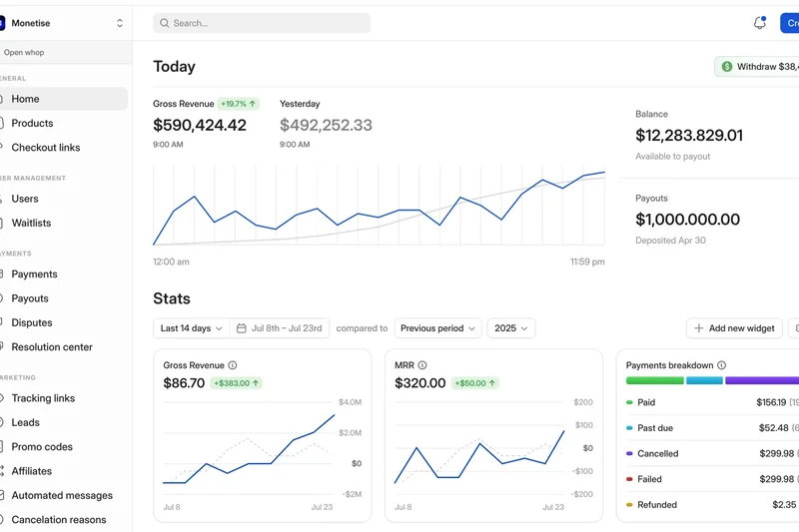Click the green dollar icon on Withdraw
Viewport: 799px width, 532px height.
pos(726,67)
